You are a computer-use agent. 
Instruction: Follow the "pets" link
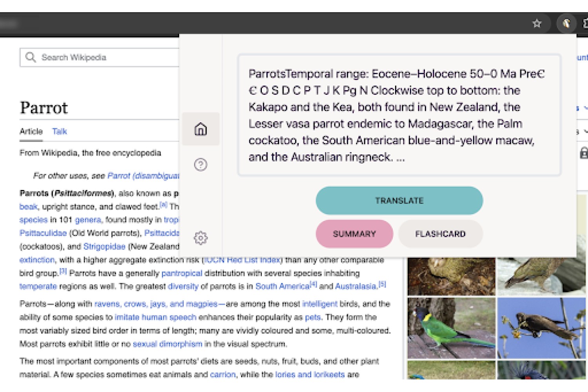tap(313, 317)
